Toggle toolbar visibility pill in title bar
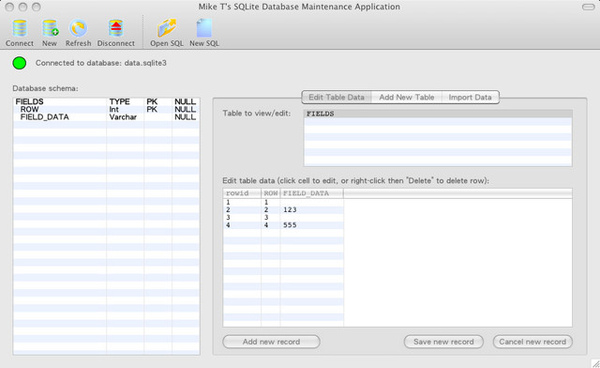 pyautogui.click(x=588, y=7)
